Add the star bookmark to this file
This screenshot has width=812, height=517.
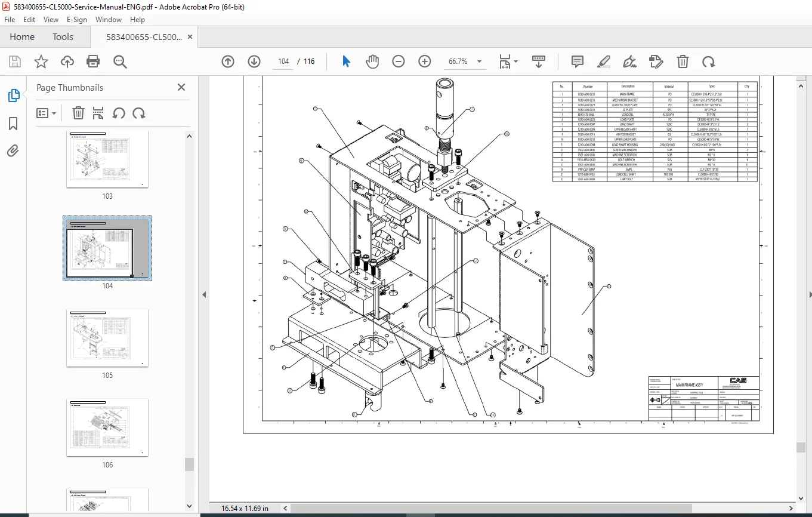pyautogui.click(x=41, y=61)
